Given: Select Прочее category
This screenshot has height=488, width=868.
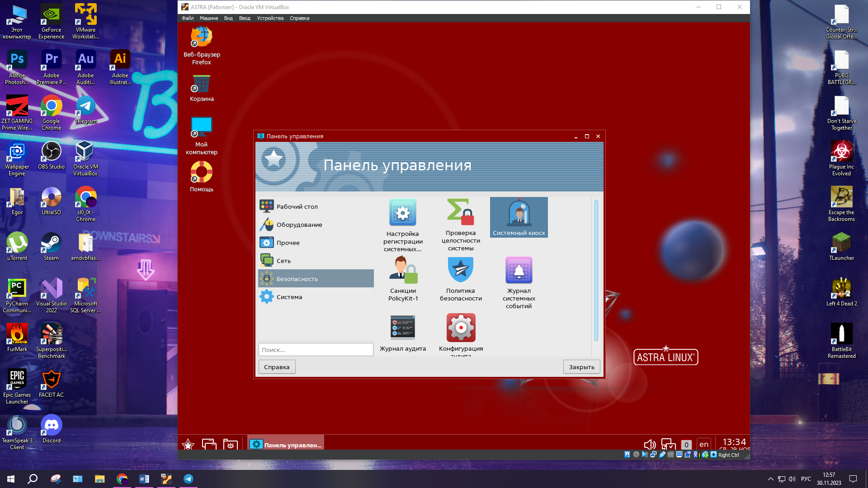Looking at the screenshot, I should (x=316, y=243).
